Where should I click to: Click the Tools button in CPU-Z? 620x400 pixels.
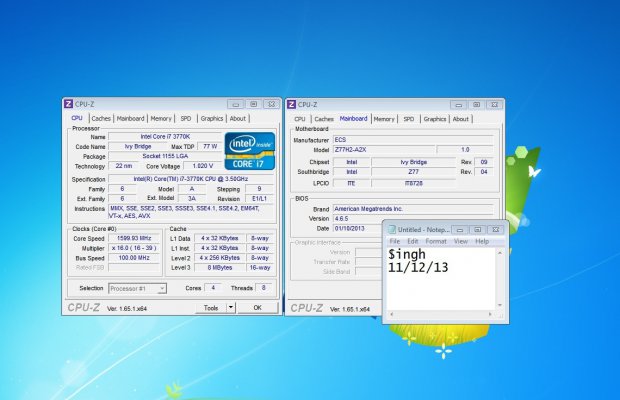(211, 308)
